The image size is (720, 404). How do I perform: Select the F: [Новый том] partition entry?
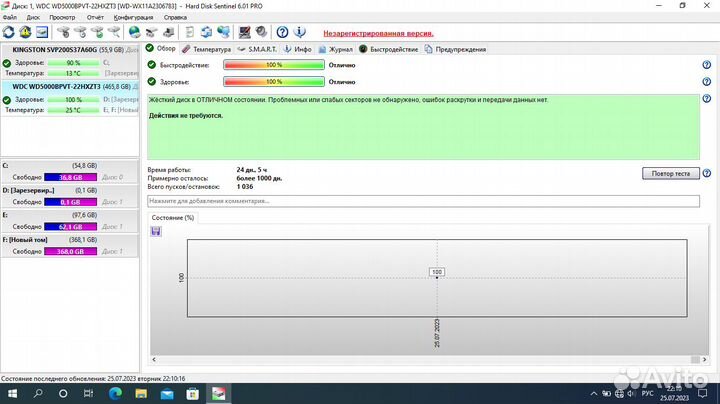click(70, 246)
